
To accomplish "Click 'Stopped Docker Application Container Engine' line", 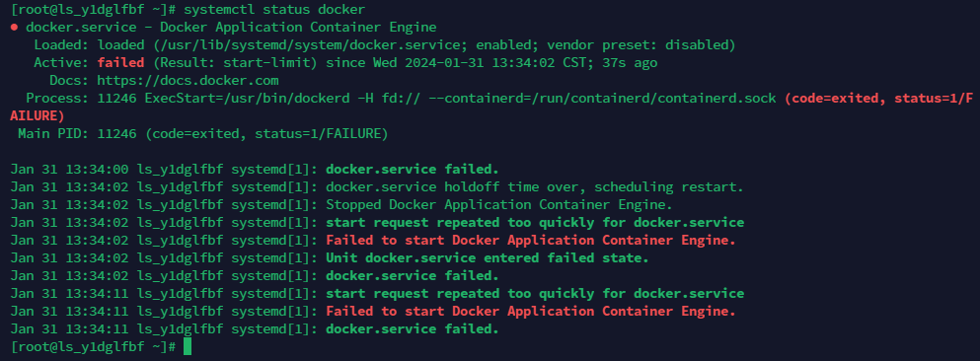I will (499, 205).
